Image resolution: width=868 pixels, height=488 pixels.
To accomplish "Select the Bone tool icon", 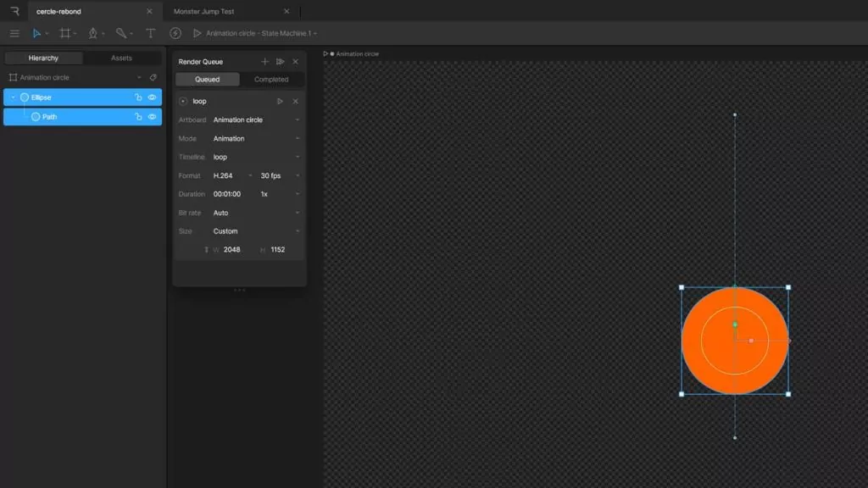I will pos(120,33).
